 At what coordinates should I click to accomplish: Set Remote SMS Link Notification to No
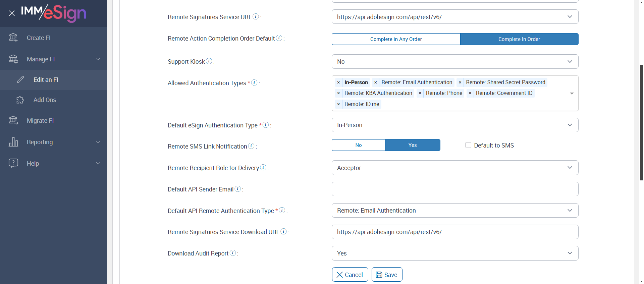358,145
